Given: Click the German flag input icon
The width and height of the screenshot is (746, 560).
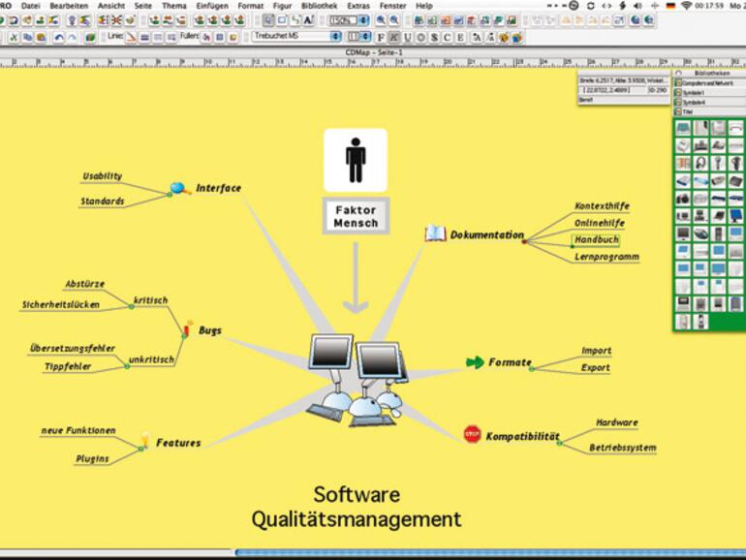Looking at the screenshot, I should click(x=670, y=6).
